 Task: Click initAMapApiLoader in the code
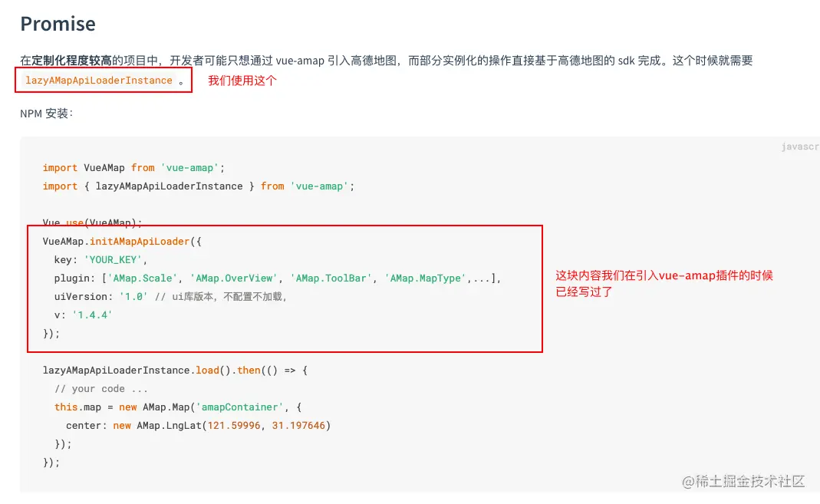(145, 242)
